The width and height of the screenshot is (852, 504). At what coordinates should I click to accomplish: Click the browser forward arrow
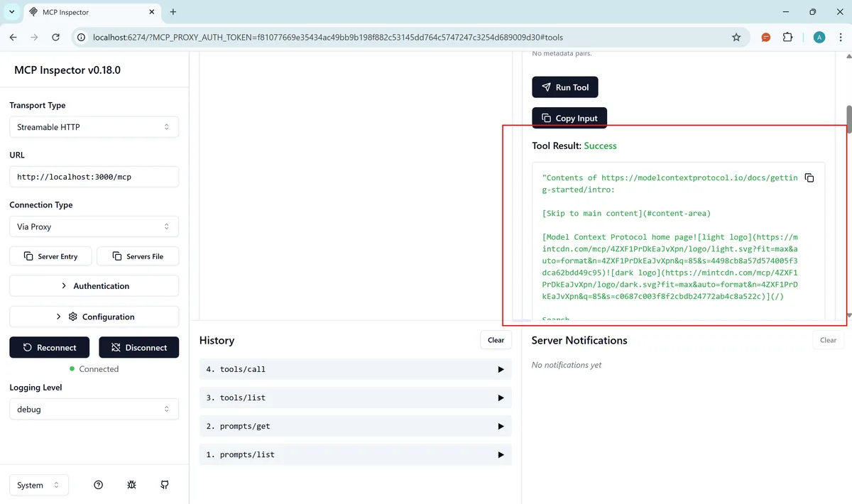(34, 37)
